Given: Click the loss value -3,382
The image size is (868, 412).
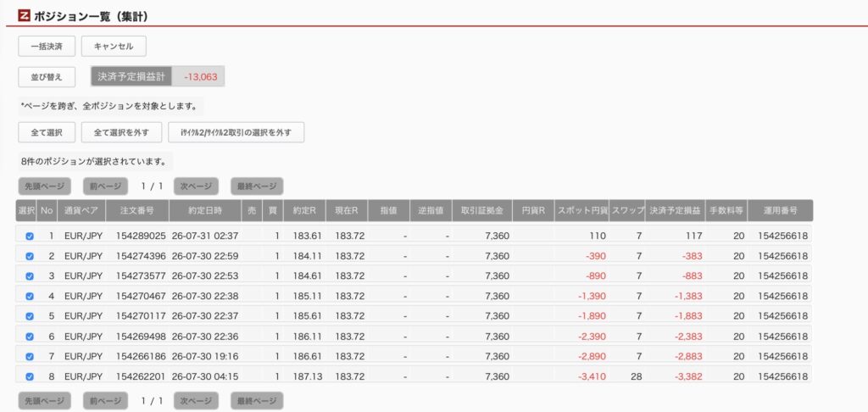Looking at the screenshot, I should 688,376.
